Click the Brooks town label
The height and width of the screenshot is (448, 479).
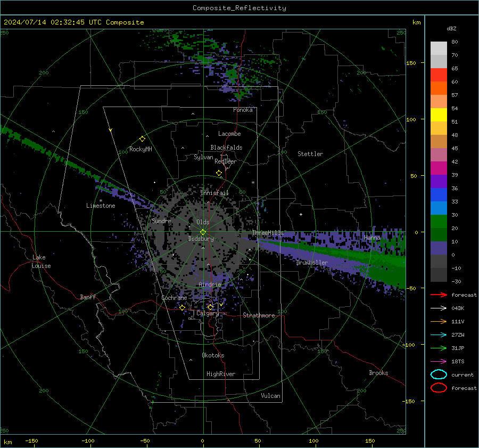378,373
